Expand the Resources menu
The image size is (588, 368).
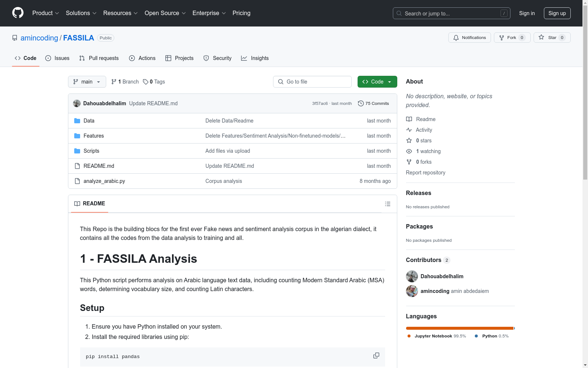click(x=121, y=13)
